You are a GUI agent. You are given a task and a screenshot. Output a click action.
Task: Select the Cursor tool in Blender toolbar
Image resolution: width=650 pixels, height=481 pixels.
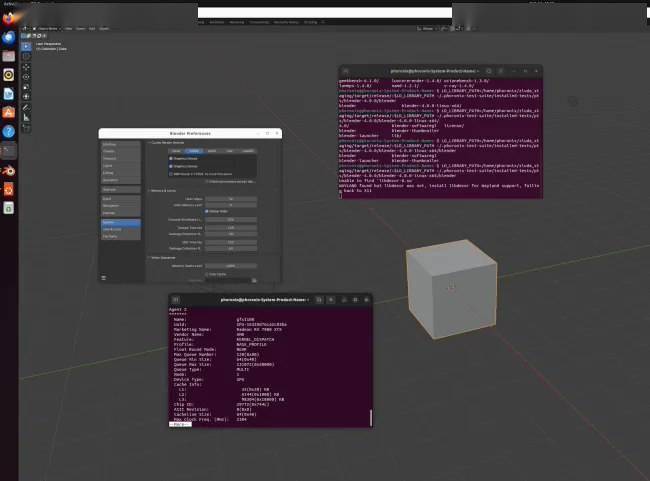click(26, 56)
